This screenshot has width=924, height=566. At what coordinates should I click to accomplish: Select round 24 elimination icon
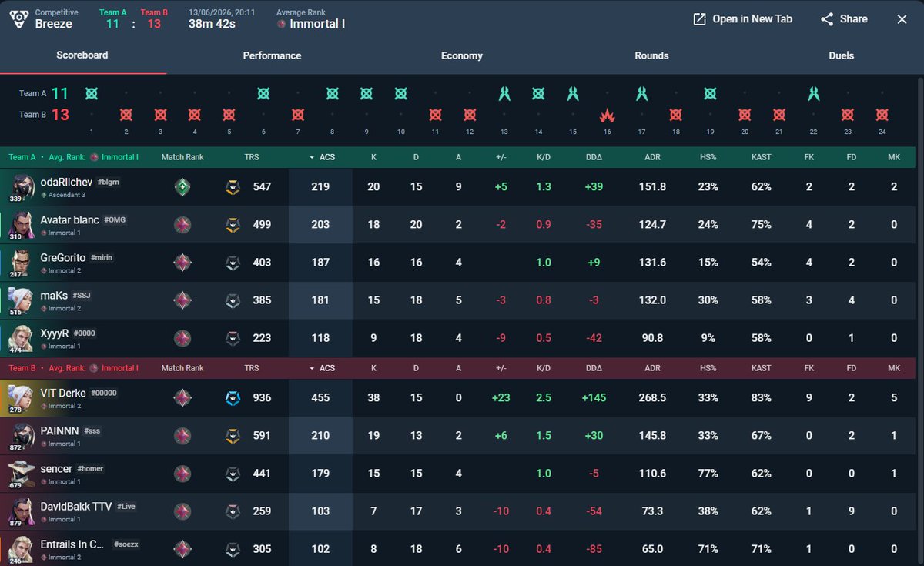[x=882, y=116]
